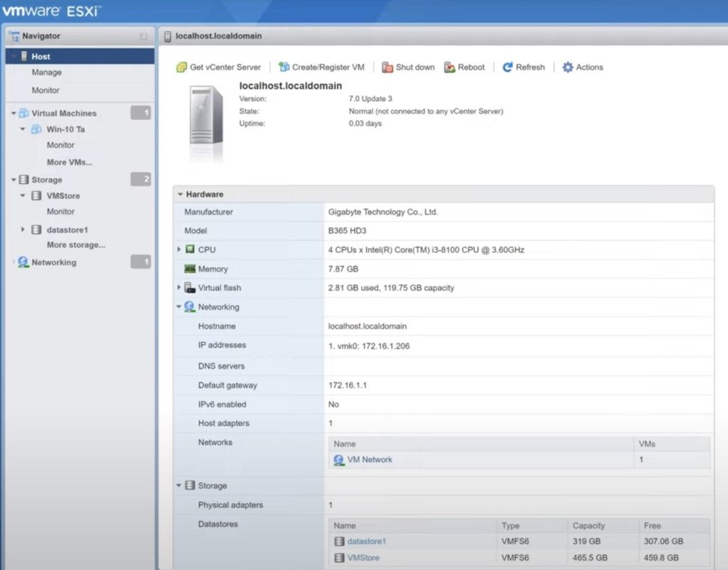The image size is (728, 570).
Task: Collapse the Storage tree in Navigator
Action: point(14,180)
